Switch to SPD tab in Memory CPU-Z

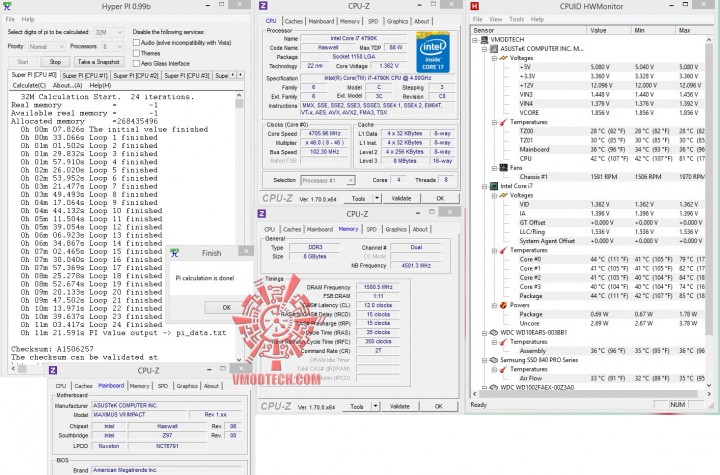[371, 229]
